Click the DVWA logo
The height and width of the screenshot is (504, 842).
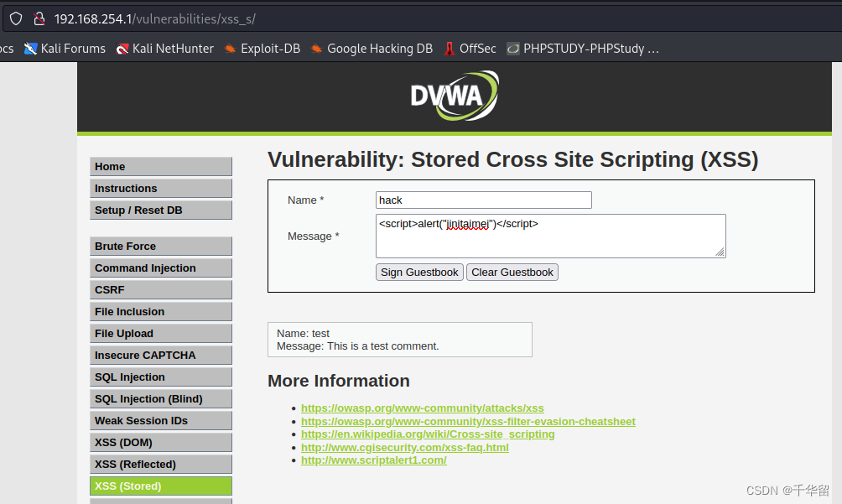click(x=455, y=96)
